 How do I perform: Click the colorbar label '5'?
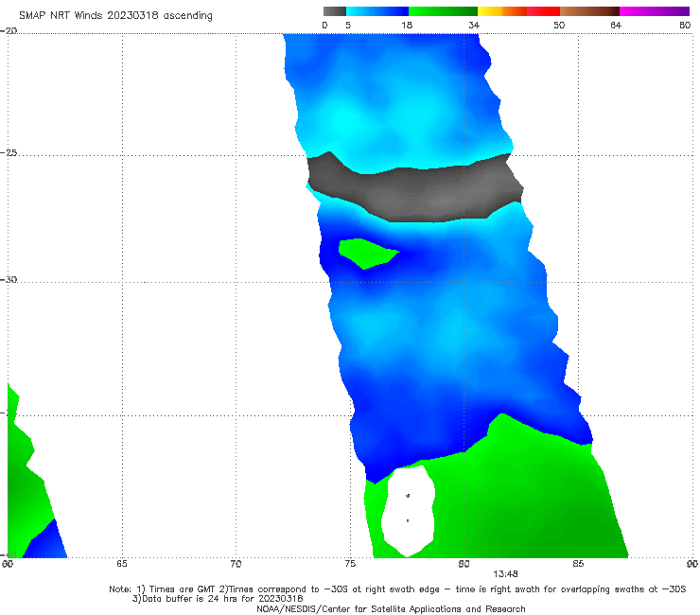click(x=348, y=25)
